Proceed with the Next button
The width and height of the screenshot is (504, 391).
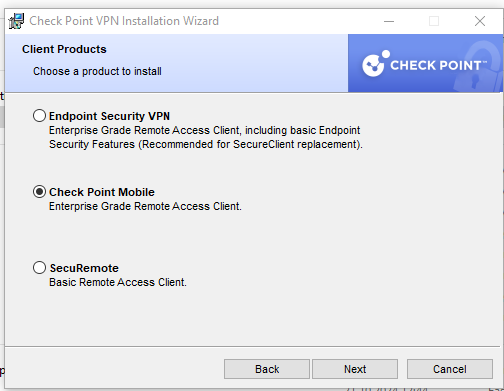[x=355, y=369]
